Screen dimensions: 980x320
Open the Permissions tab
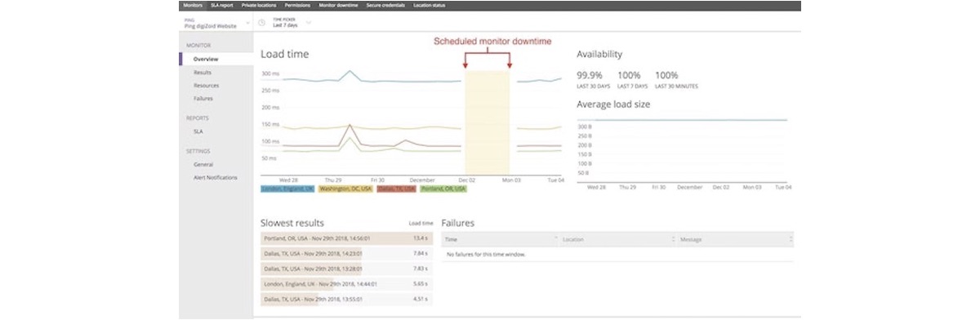pos(297,6)
